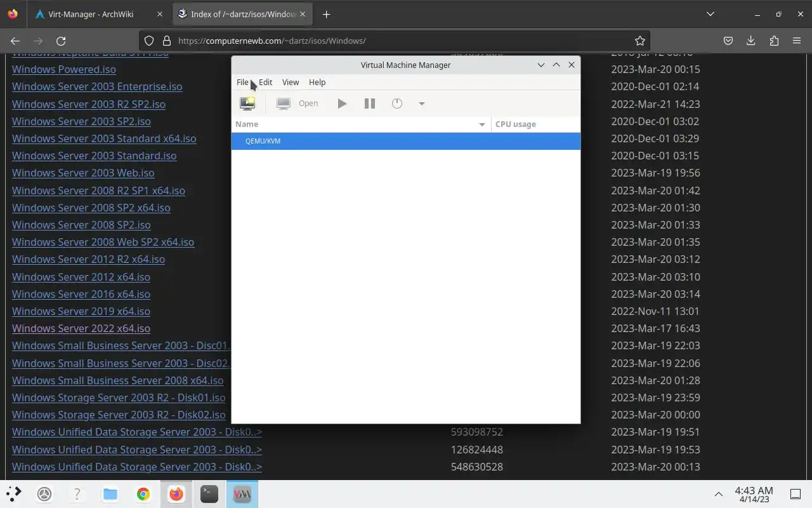812x508 pixels.
Task: Expand system tray hidden icons arrow
Action: click(719, 494)
